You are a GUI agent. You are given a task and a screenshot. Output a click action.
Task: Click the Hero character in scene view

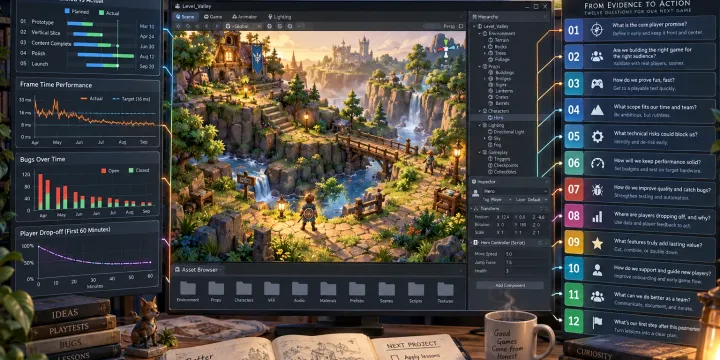(309, 212)
